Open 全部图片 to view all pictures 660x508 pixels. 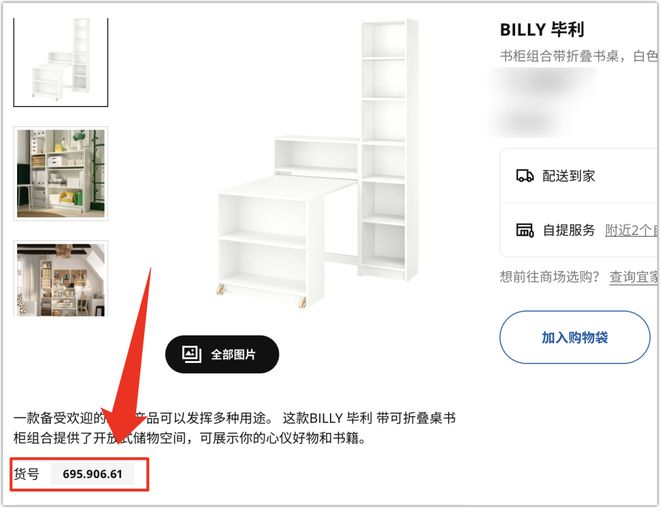222,354
